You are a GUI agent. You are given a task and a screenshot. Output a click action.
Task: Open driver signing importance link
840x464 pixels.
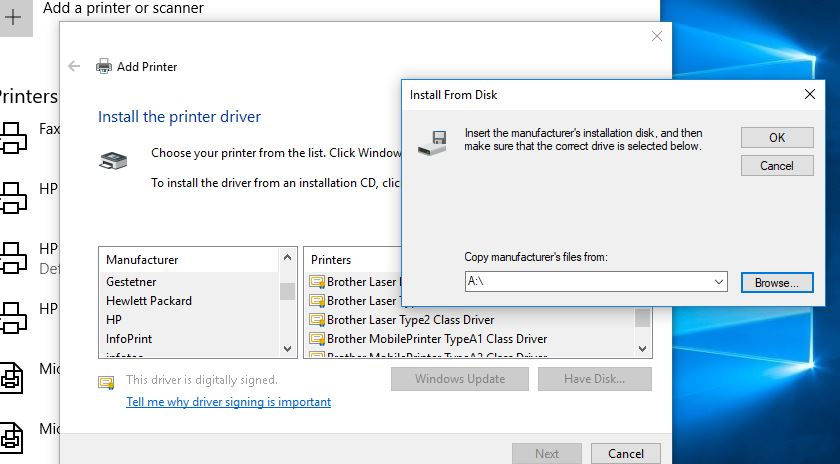(x=229, y=402)
